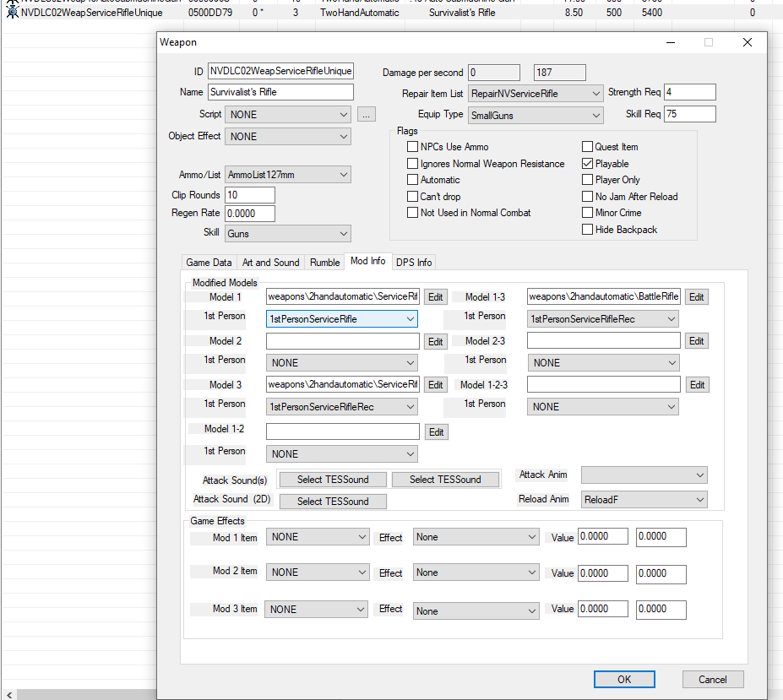Viewport: 783px width, 700px height.
Task: Click the weapon icon beside NVDLC02WeapServiceRifleUnique row
Action: point(12,12)
